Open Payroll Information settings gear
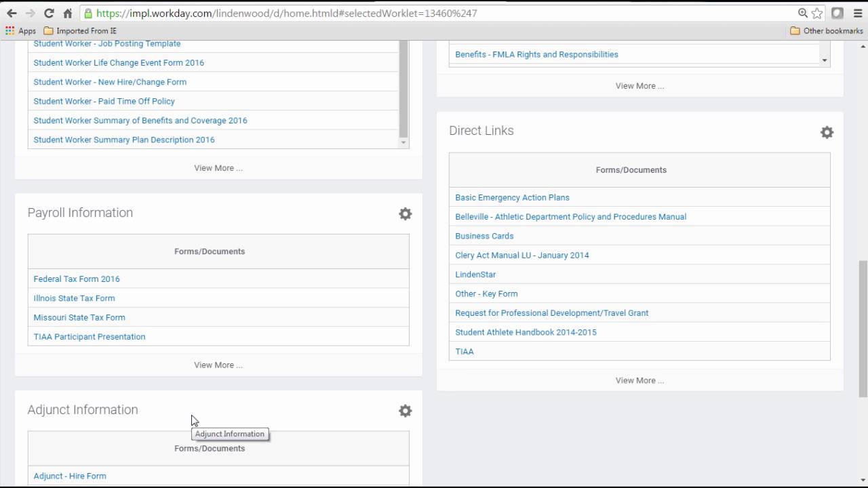 (405, 214)
